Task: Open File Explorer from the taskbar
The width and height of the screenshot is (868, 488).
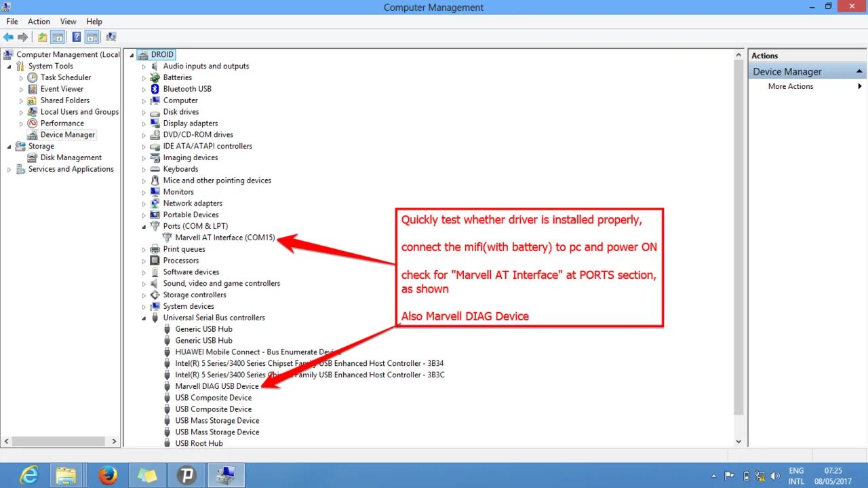Action: tap(66, 476)
